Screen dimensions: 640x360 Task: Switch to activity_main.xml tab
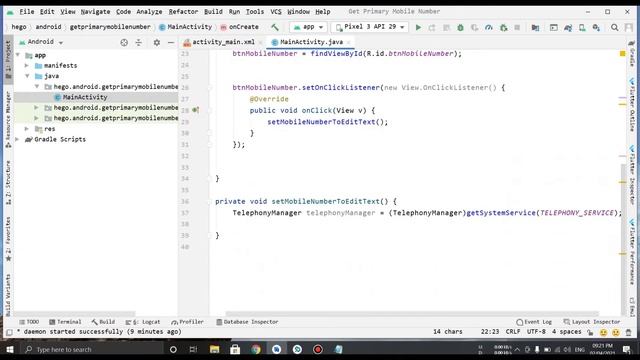(223, 42)
